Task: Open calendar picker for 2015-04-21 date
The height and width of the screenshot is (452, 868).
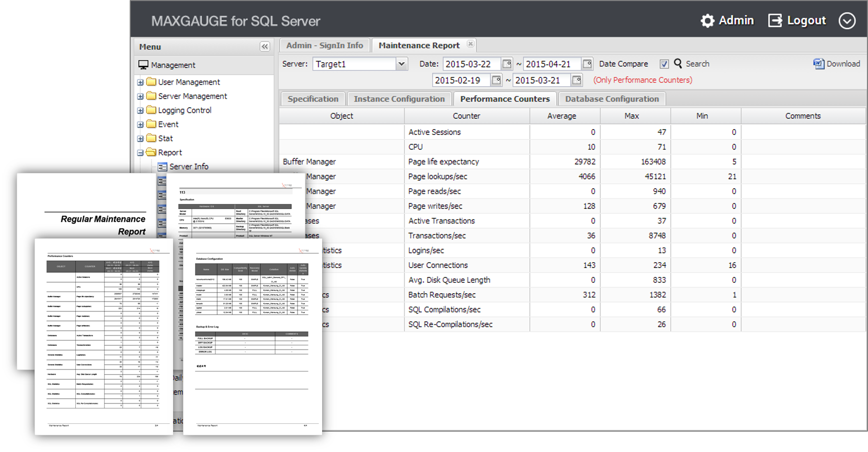Action: (587, 64)
